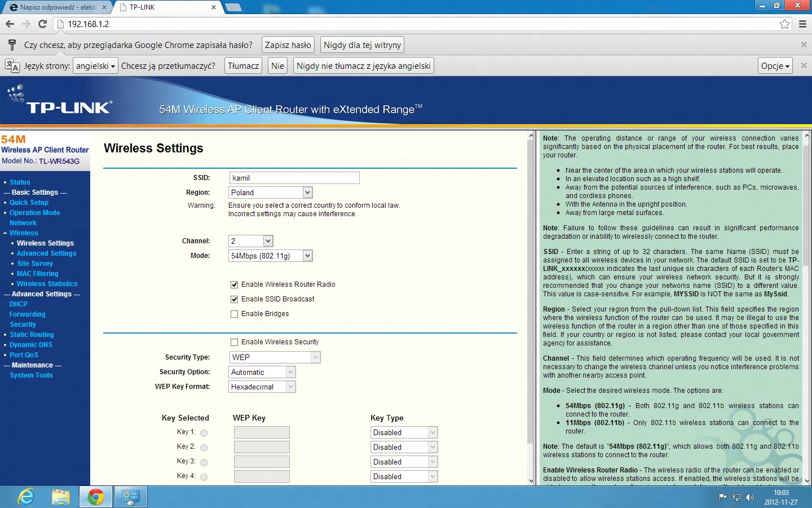Open the Mode dropdown 54Mbps (802.11g)
This screenshot has width=812, height=508.
271,256
